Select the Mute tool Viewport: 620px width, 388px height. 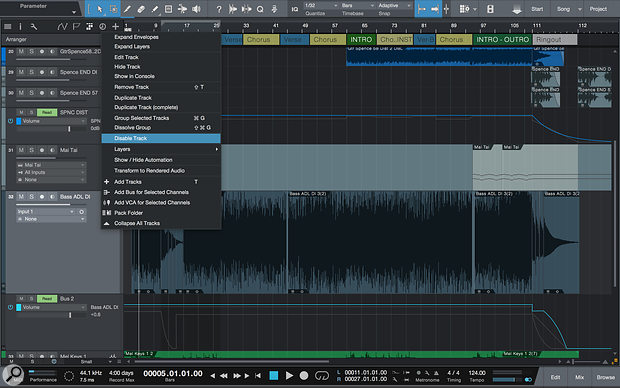coord(168,9)
